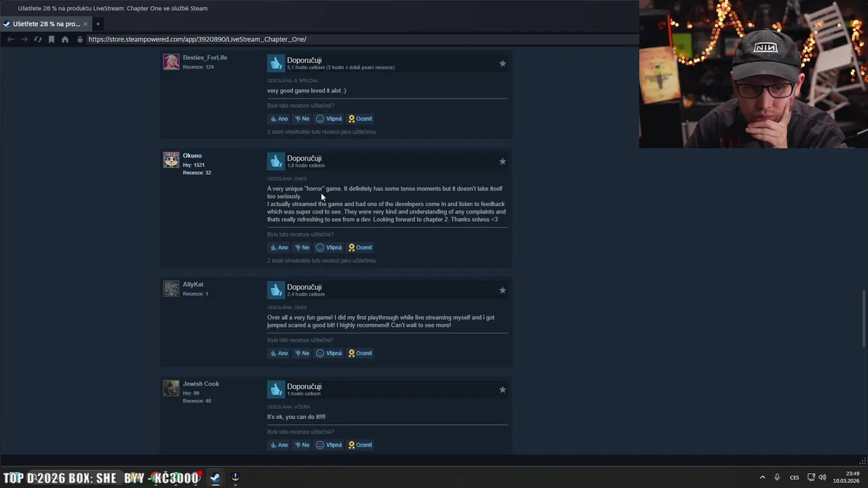This screenshot has width=868, height=488.
Task: Click thumbs-up icon on AllyKat review
Action: coord(276,290)
